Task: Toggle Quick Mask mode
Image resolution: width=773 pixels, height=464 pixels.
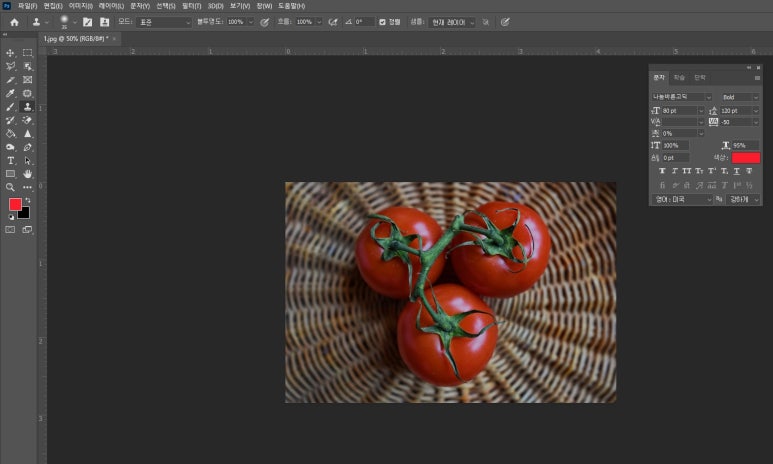Action: click(x=10, y=229)
